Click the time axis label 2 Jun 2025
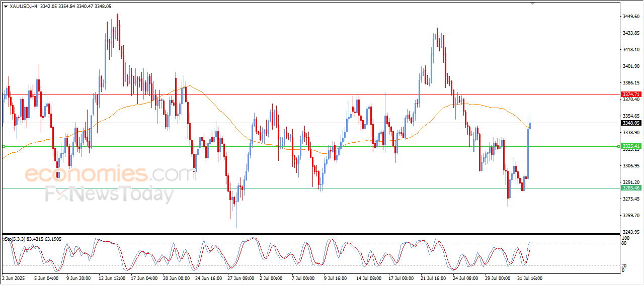This screenshot has width=644, height=285. (x=13, y=277)
